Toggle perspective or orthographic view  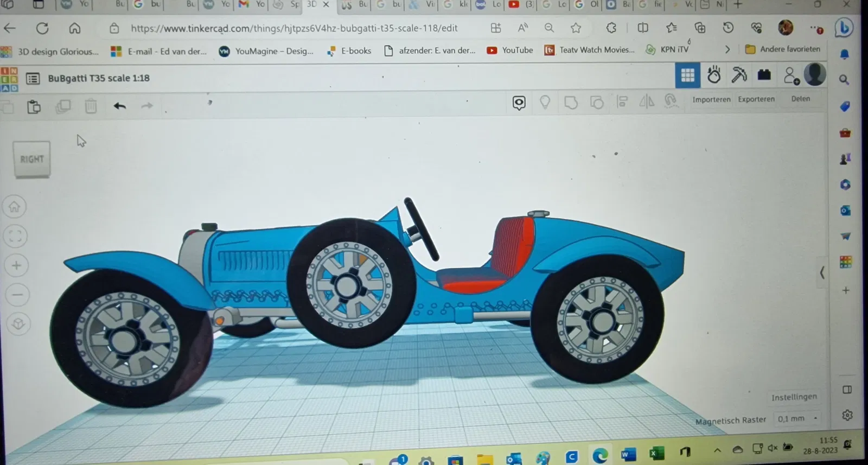[18, 324]
